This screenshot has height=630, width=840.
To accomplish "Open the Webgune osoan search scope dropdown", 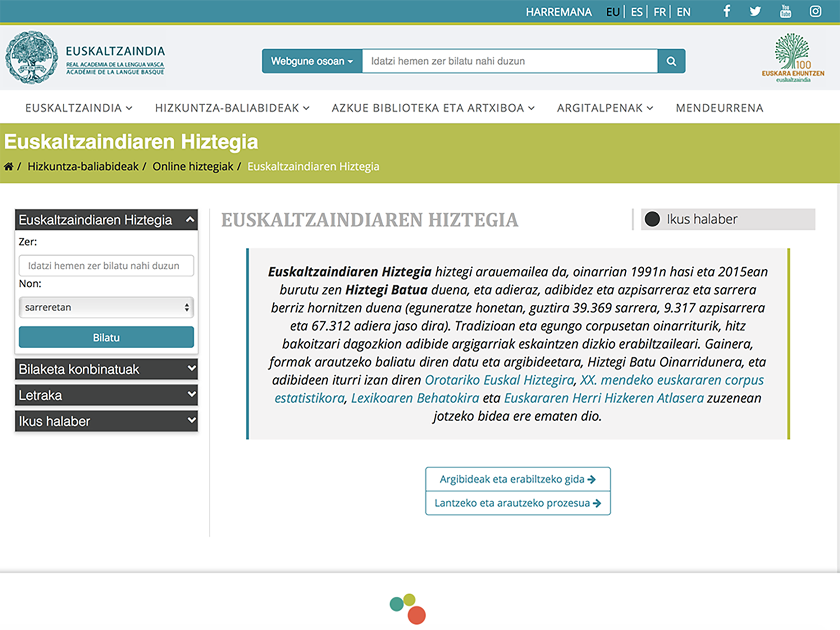I will (311, 61).
